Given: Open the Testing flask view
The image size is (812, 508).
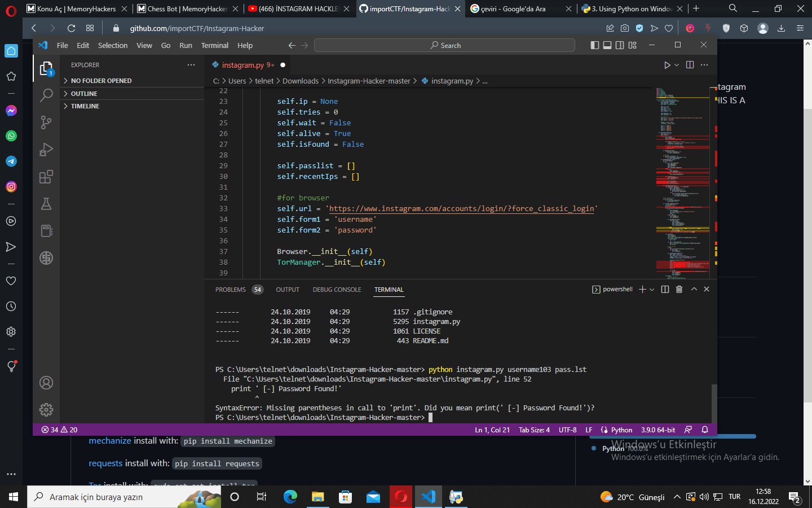Looking at the screenshot, I should (x=46, y=204).
